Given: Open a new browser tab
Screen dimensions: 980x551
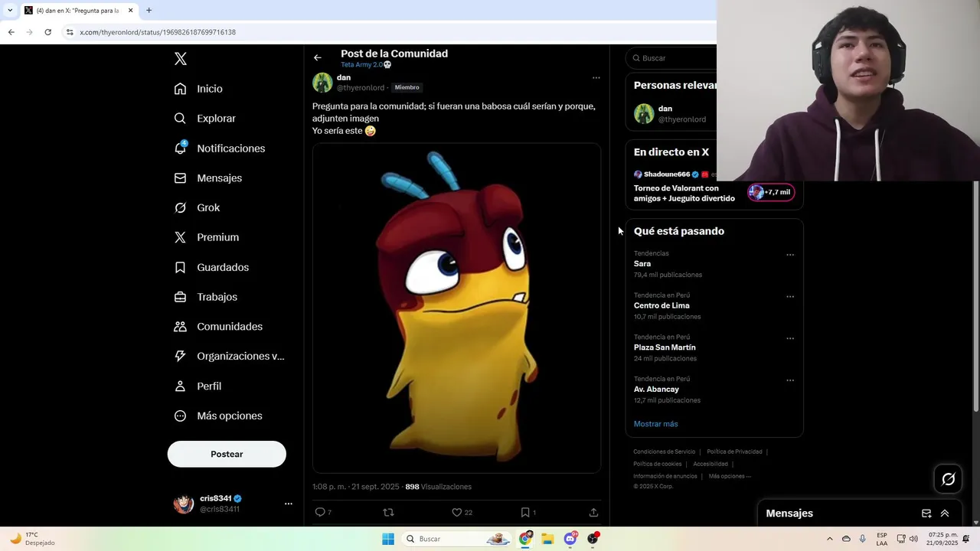Looking at the screenshot, I should pos(149,11).
